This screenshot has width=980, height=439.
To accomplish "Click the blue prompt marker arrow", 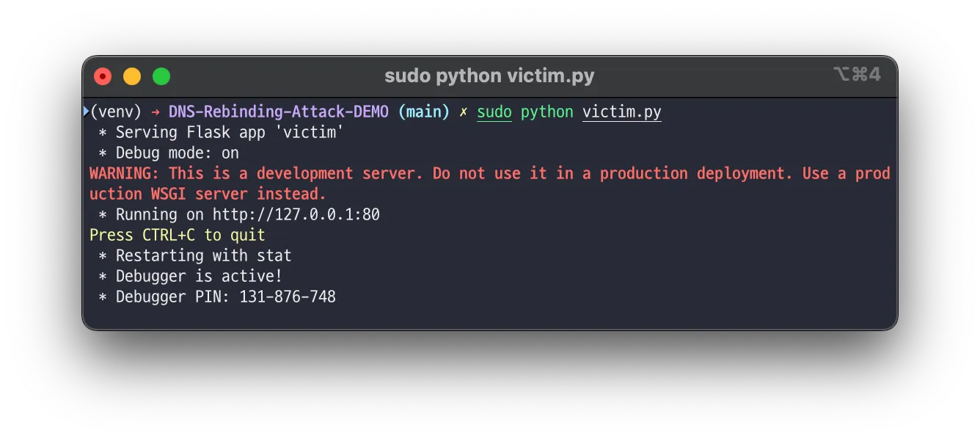I will click(86, 112).
